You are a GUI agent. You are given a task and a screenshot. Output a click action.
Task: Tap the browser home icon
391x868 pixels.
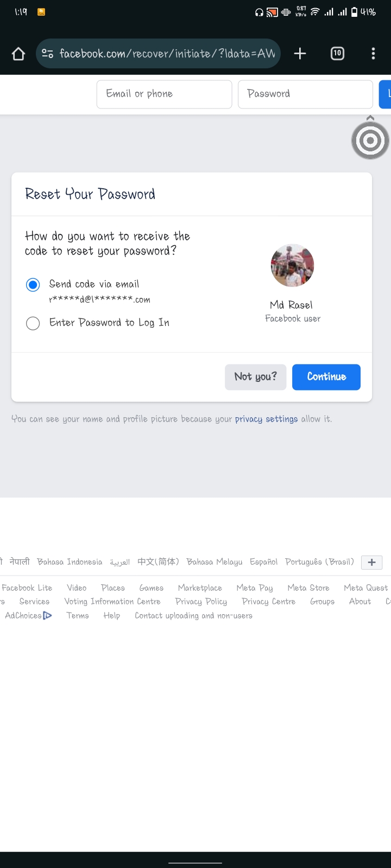18,54
